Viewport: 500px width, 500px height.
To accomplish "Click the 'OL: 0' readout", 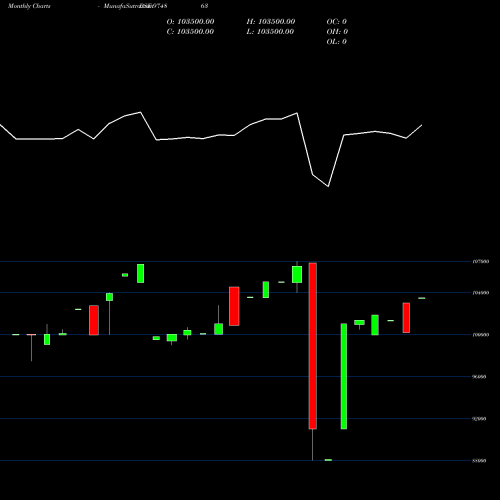I will 337,42.
